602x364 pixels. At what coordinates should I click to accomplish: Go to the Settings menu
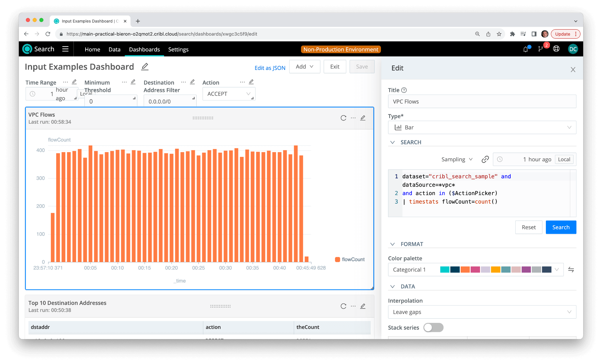(178, 49)
